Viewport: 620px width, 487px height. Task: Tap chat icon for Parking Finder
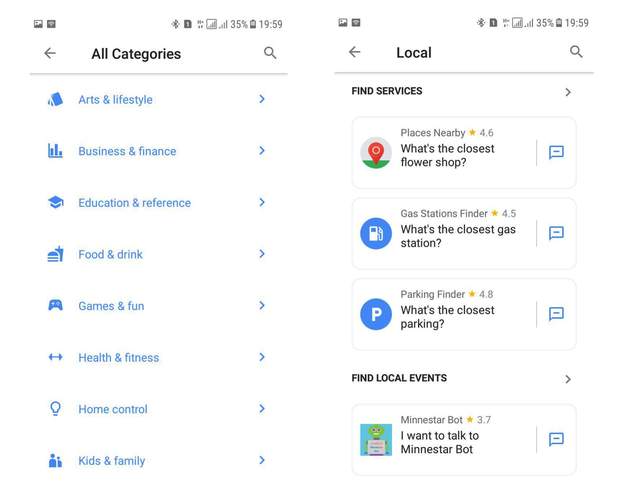tap(557, 314)
